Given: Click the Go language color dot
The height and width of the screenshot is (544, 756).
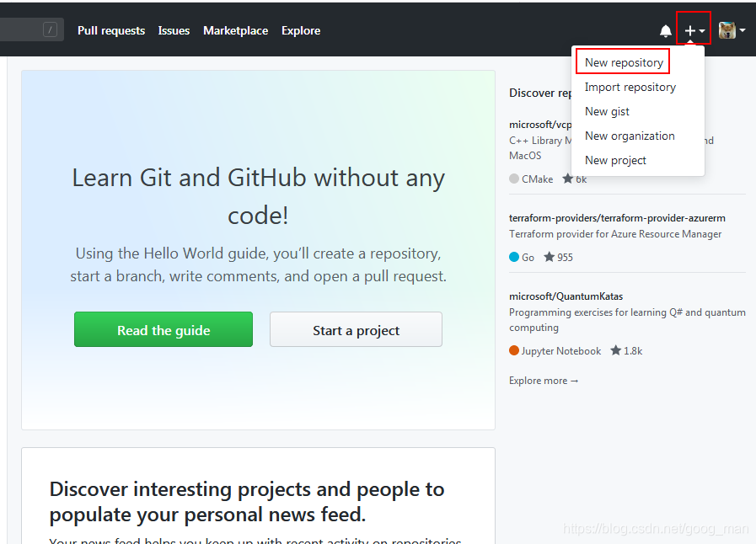Looking at the screenshot, I should pos(514,257).
